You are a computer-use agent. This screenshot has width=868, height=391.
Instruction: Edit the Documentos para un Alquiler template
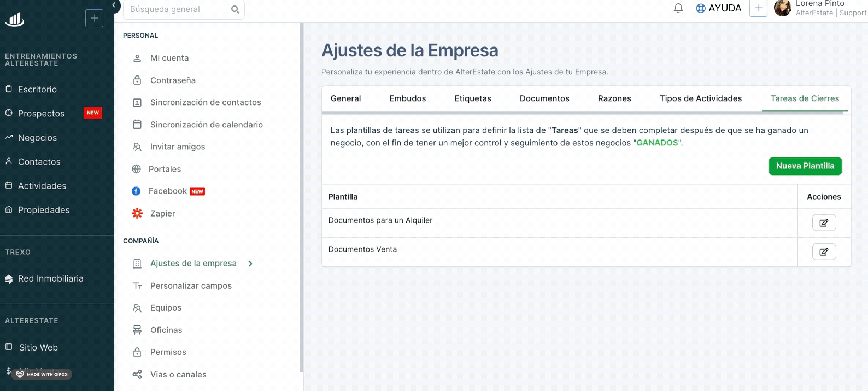point(824,223)
